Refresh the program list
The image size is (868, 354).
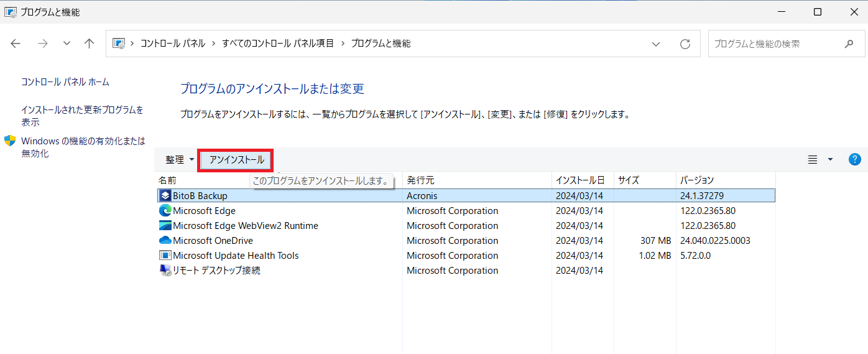(685, 44)
